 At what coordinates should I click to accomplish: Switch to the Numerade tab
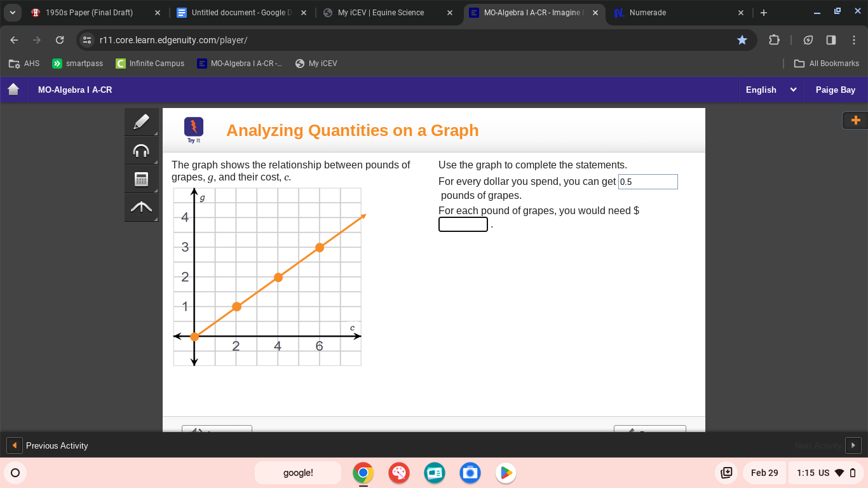tap(649, 12)
